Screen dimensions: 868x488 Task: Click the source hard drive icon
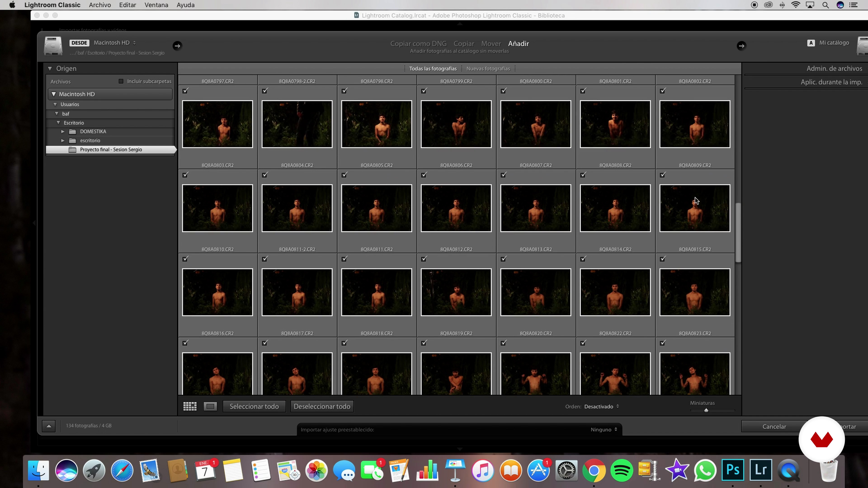[x=53, y=46]
